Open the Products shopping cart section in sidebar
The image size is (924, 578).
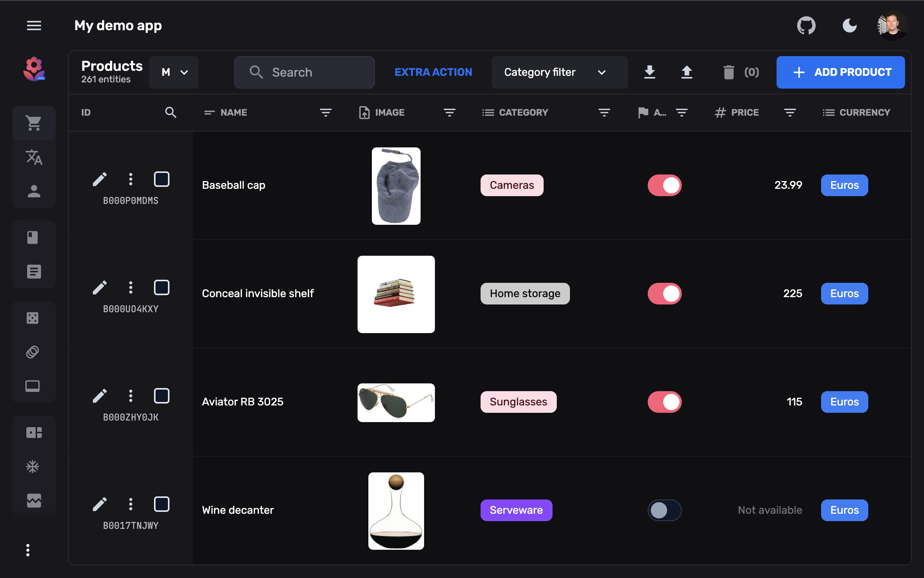(x=34, y=123)
